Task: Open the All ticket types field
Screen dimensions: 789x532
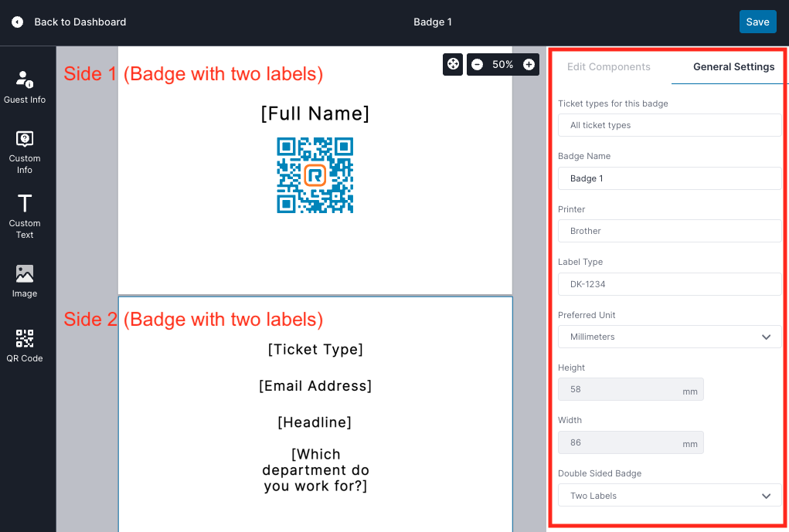Action: pos(669,125)
